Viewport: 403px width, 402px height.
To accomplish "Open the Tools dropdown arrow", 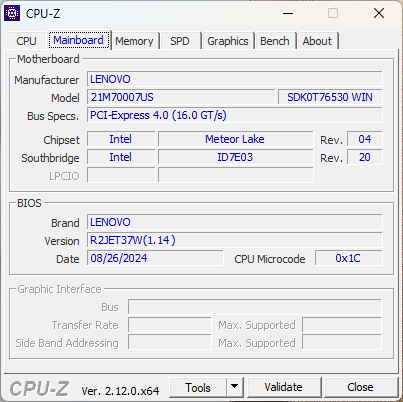I will coord(235,387).
